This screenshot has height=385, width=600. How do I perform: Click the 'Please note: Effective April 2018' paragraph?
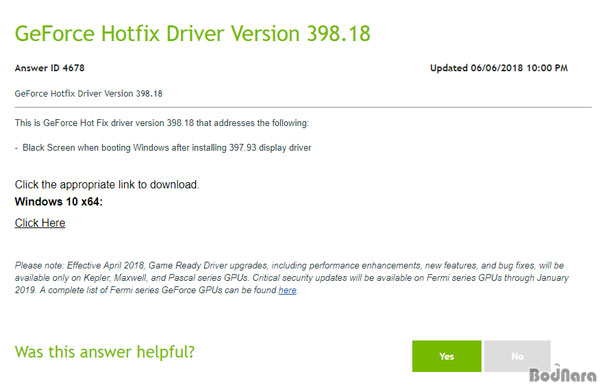[292, 278]
